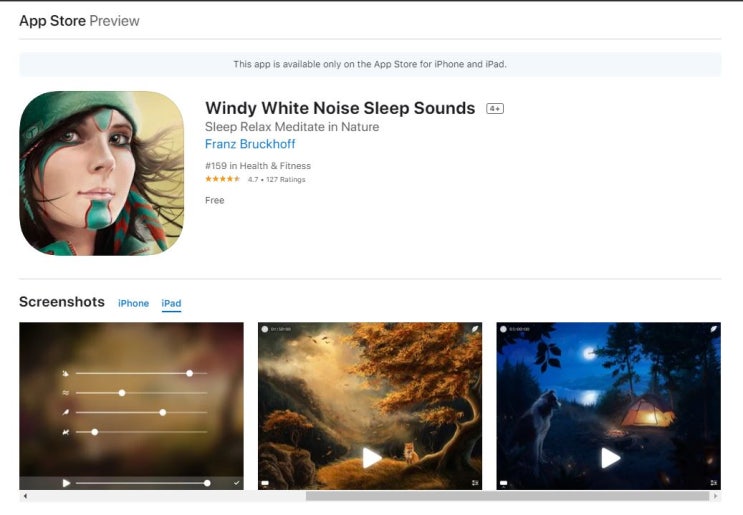
Task: Click the horizontal scrollbar thumb under the screenshots
Action: pyautogui.click(x=507, y=496)
